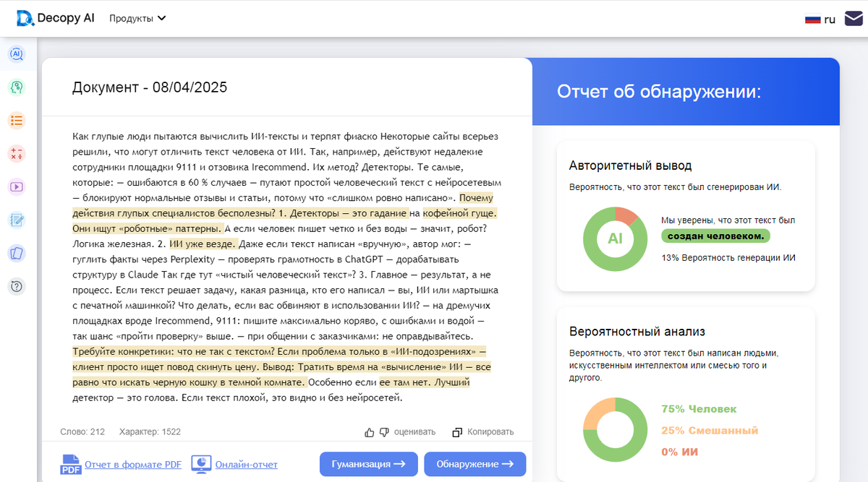Screen dimensions: 868x482
Task: Click the оценивать label
Action: coord(414,432)
